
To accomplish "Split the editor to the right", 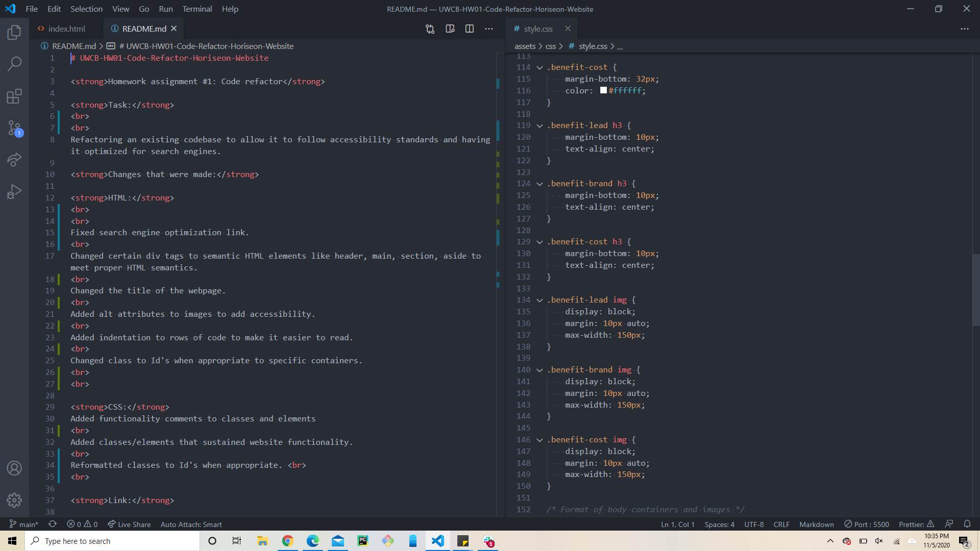I will pyautogui.click(x=469, y=29).
